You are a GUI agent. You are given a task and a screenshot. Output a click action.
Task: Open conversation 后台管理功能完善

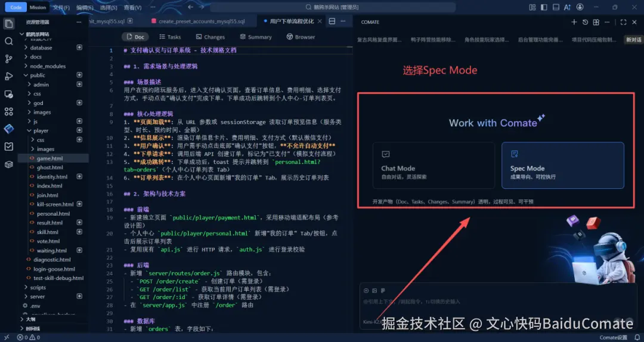point(540,40)
